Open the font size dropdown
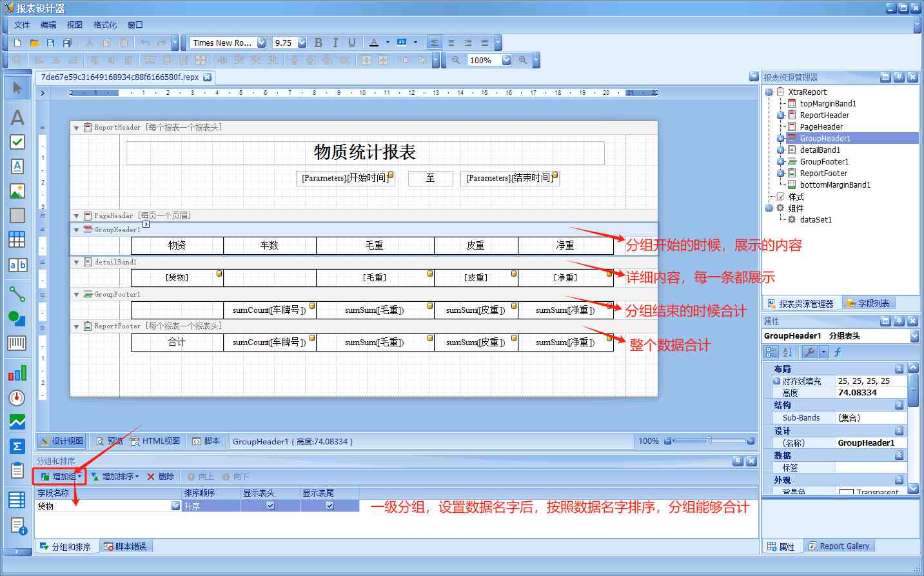 [302, 43]
